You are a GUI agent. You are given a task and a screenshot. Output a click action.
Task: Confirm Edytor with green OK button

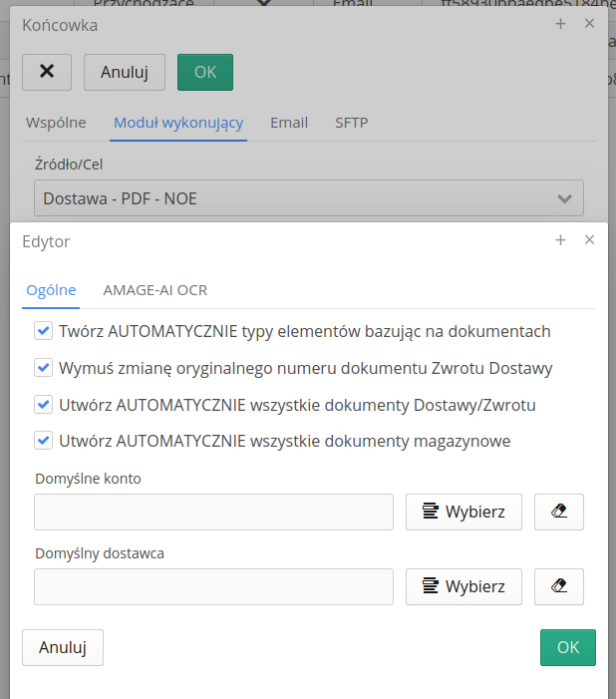point(567,647)
